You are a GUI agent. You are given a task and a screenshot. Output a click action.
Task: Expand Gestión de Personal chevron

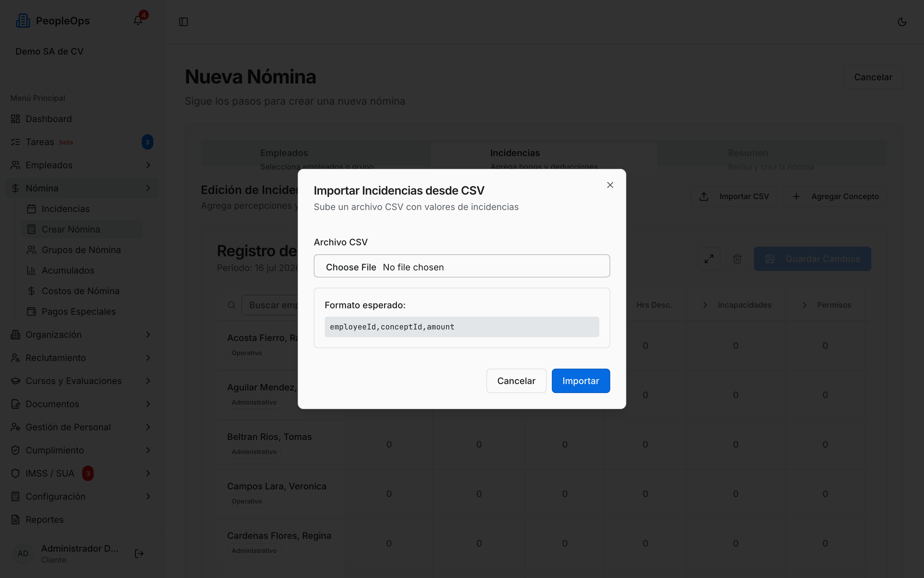[148, 427]
